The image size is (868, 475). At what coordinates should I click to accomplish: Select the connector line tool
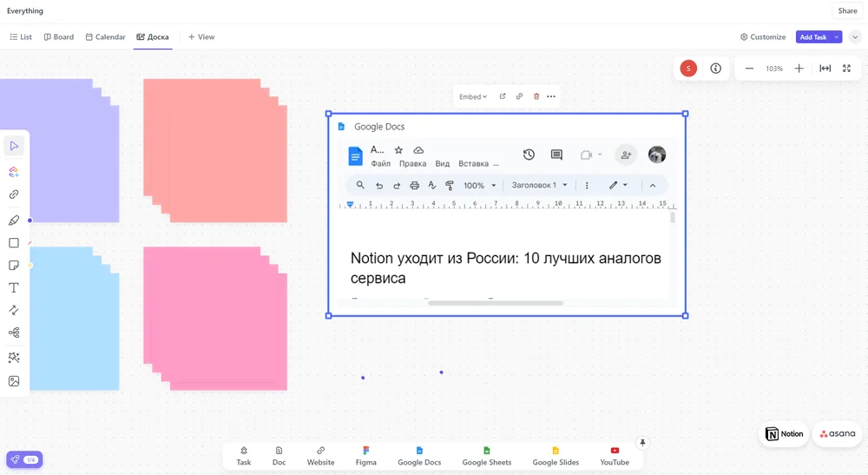point(14,310)
